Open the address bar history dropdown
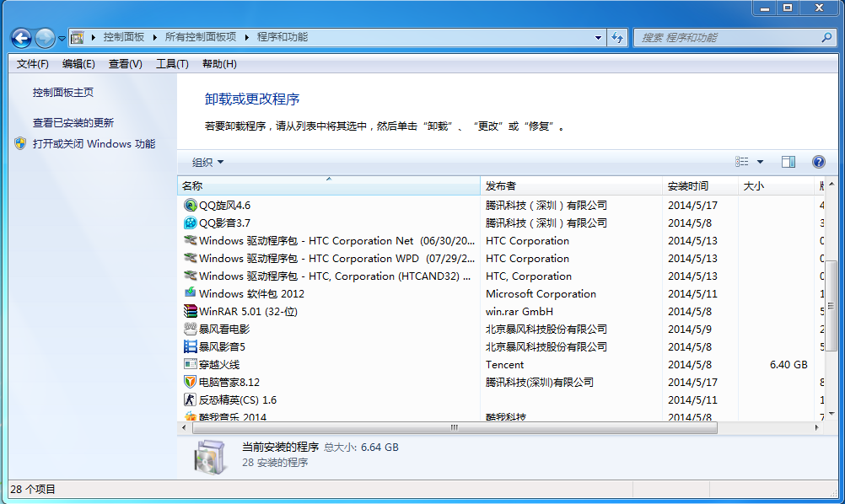845x504 pixels. pos(598,38)
